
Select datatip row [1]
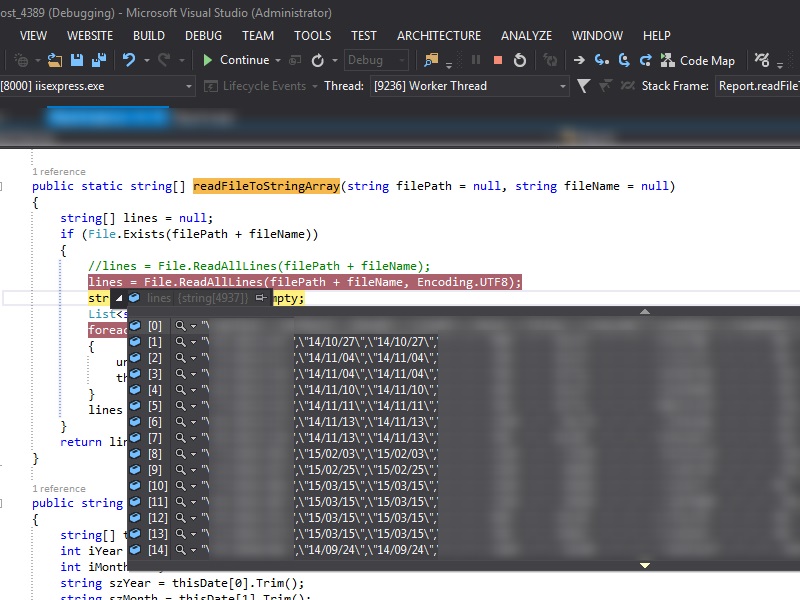click(463, 341)
